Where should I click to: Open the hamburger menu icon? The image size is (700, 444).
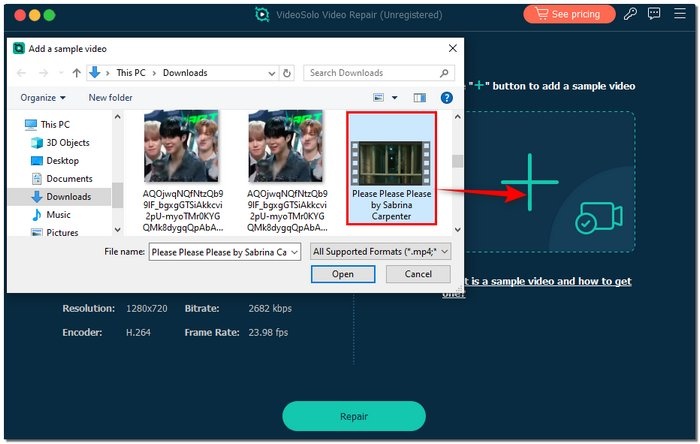679,13
